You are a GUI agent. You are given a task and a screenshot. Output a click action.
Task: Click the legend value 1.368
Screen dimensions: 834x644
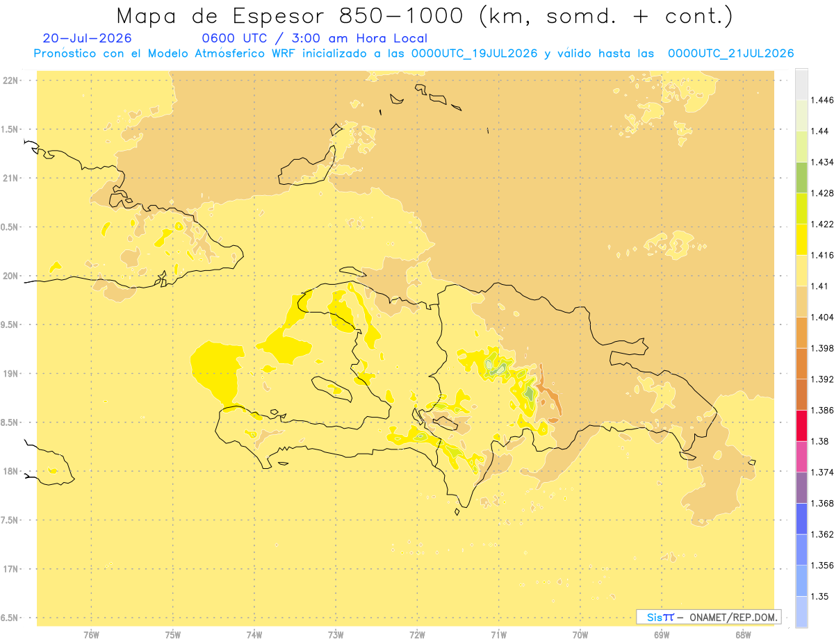point(822,503)
